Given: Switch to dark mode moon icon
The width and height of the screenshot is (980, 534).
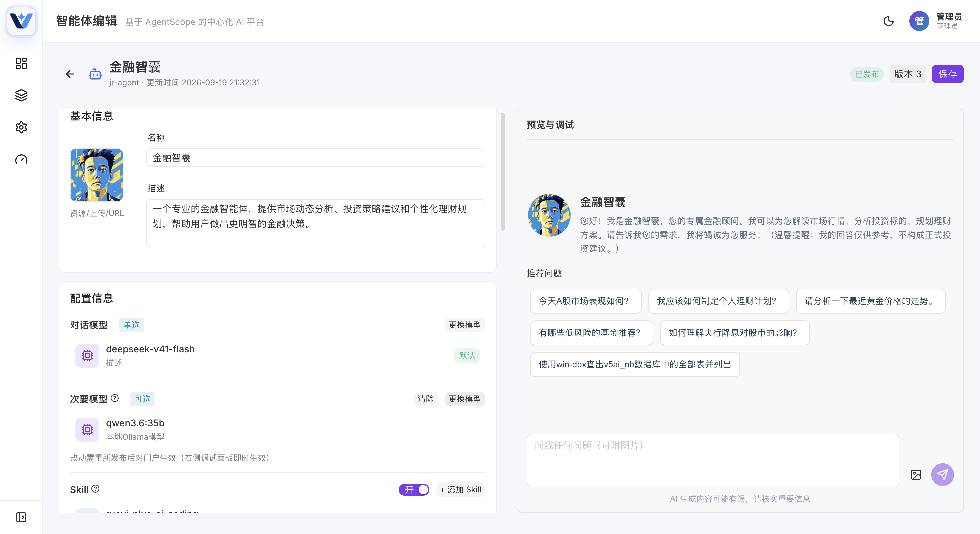Looking at the screenshot, I should (x=888, y=21).
